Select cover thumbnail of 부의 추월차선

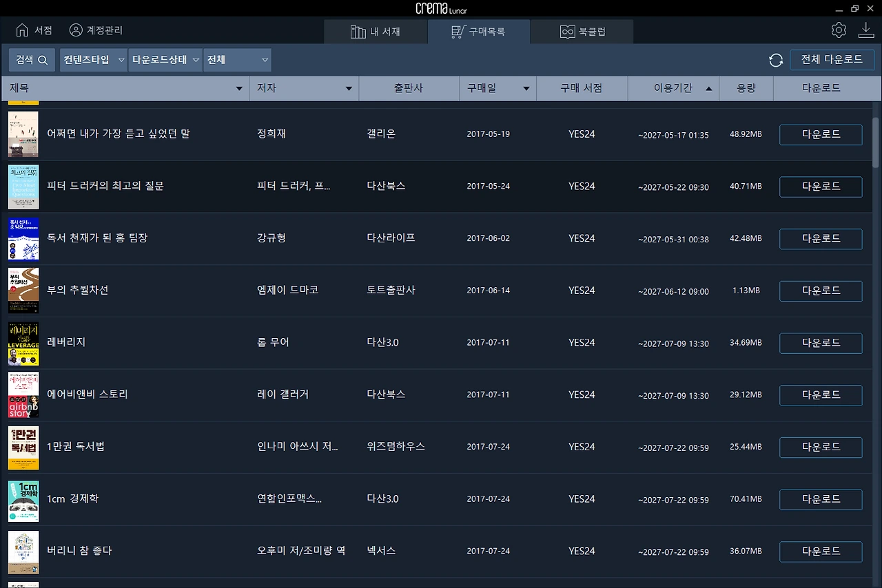coord(23,291)
